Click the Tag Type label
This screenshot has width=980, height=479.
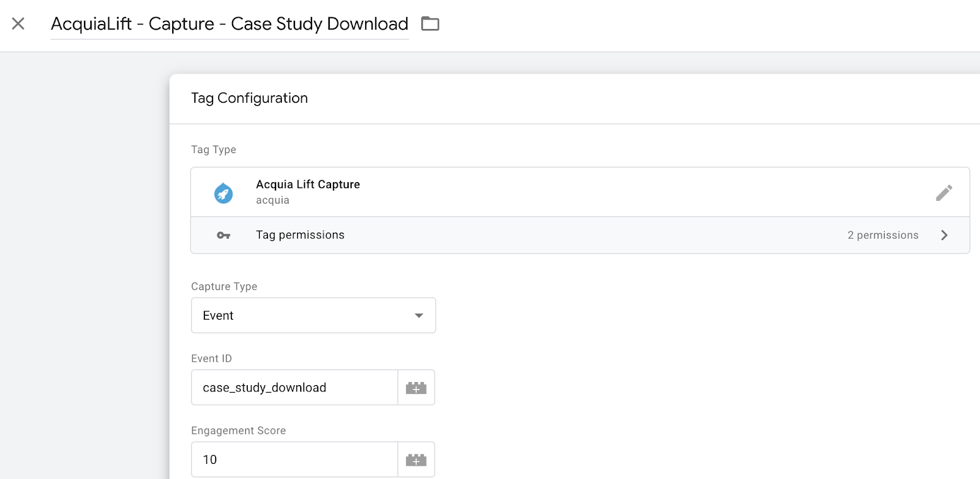point(213,150)
